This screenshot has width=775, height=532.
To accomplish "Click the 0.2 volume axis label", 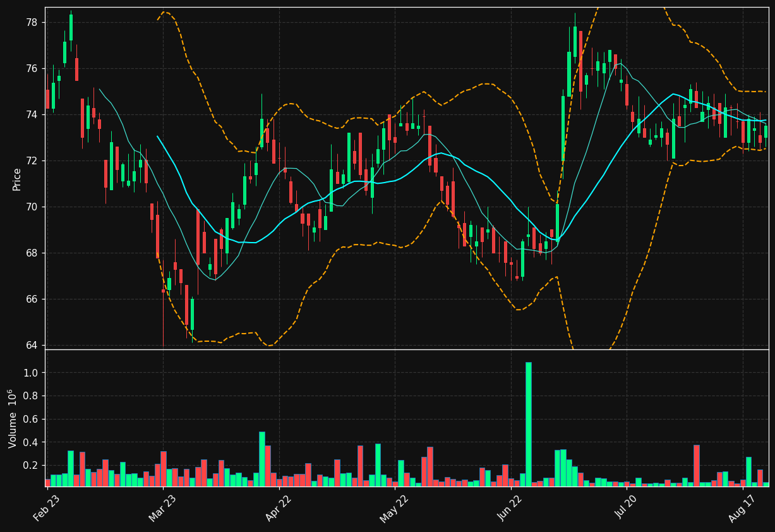I will tap(31, 466).
